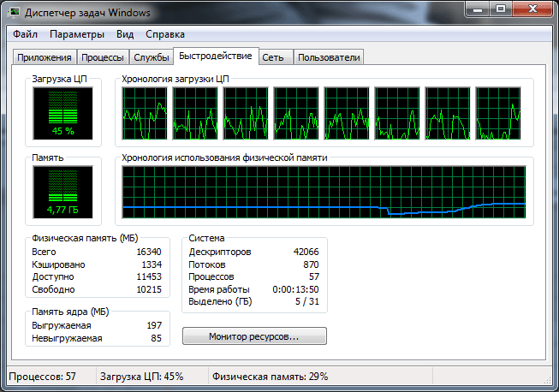This screenshot has height=392, width=559.
Task: Click the first CPU core history graph
Action: coord(145,113)
